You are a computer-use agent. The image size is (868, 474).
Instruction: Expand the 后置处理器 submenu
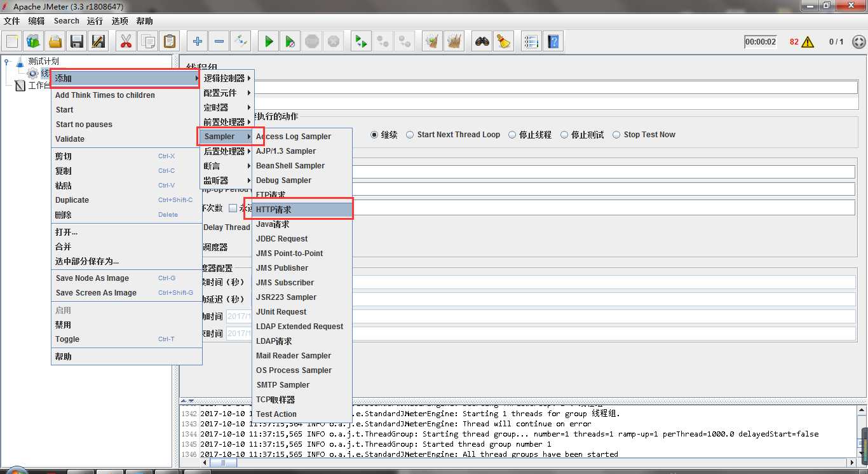click(227, 151)
